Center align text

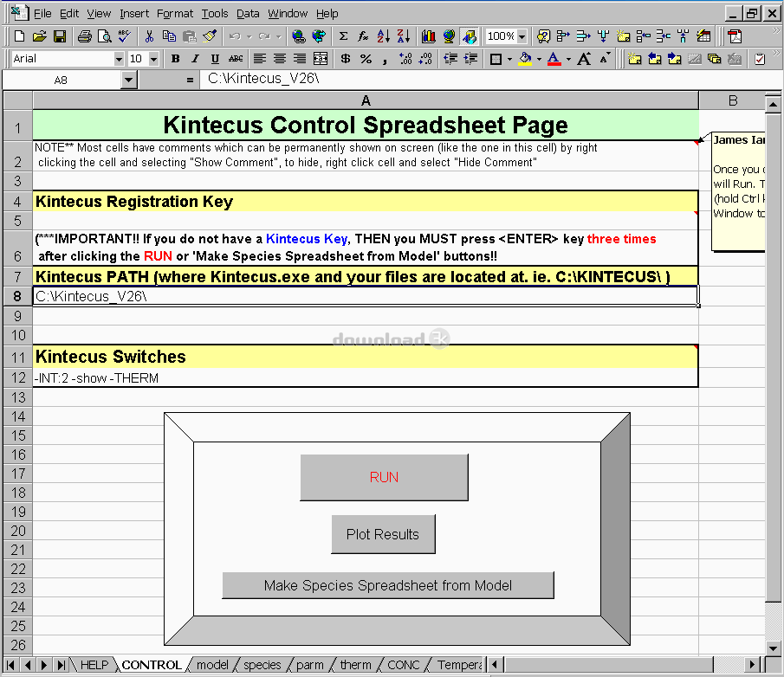(x=280, y=59)
